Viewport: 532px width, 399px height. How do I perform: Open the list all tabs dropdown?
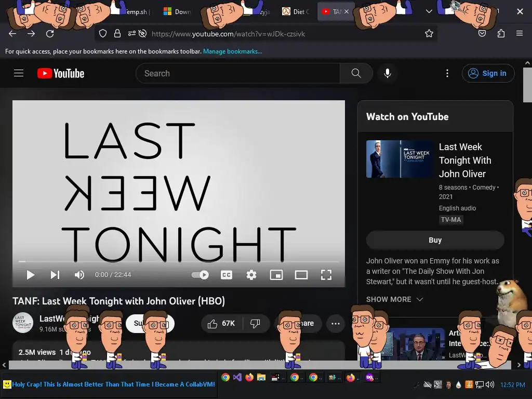[x=429, y=11]
